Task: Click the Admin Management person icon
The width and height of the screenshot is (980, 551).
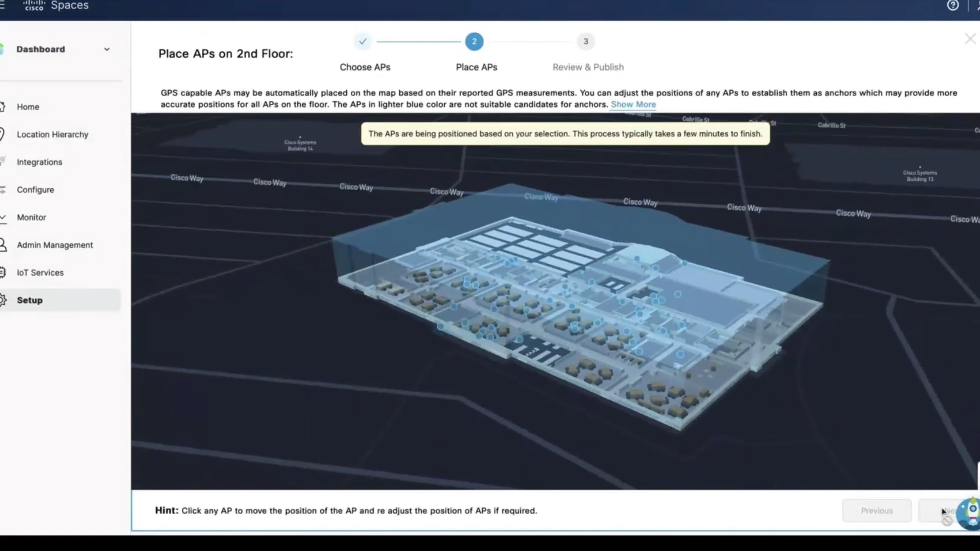Action: coord(3,245)
